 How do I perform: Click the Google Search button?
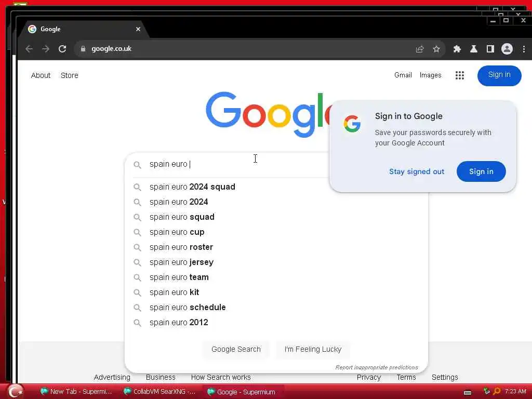(236, 349)
